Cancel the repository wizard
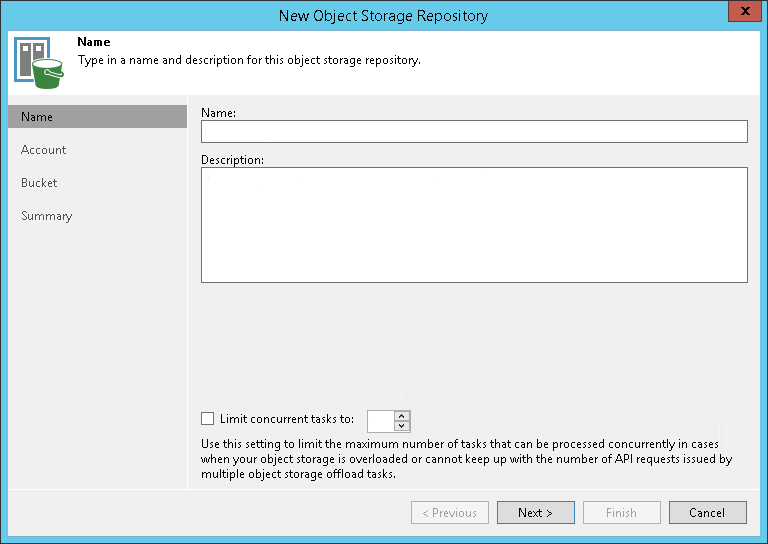 (x=707, y=513)
